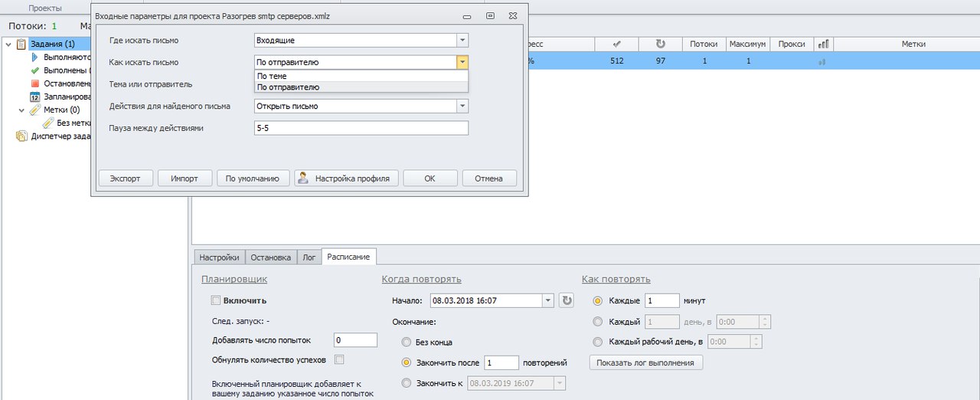
Task: Select the Каждый день radio option
Action: pos(598,321)
